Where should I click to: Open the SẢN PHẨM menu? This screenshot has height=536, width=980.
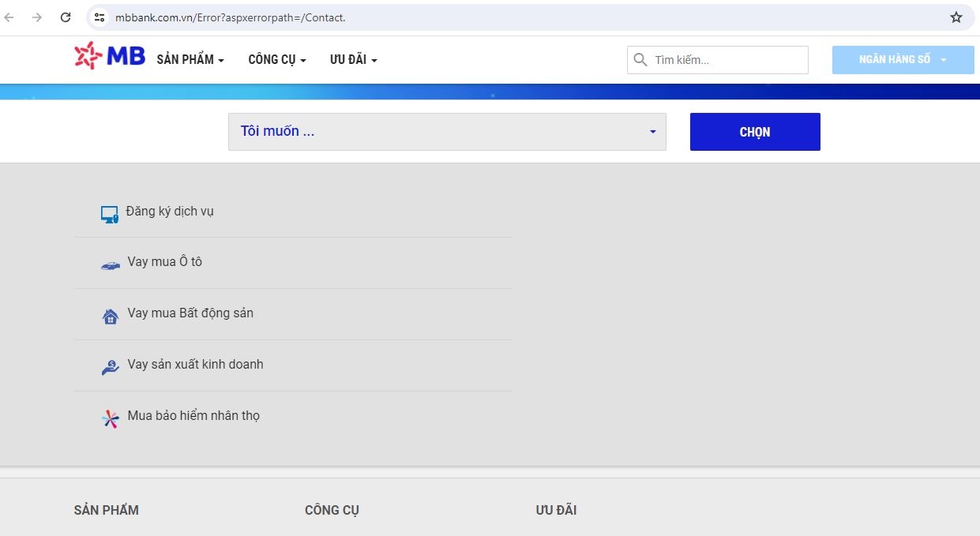click(x=190, y=59)
